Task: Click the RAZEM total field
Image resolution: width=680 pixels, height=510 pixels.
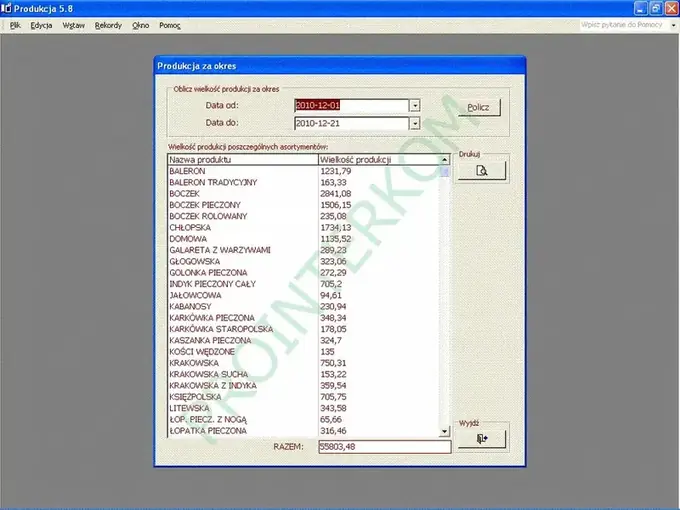Action: [x=385, y=447]
